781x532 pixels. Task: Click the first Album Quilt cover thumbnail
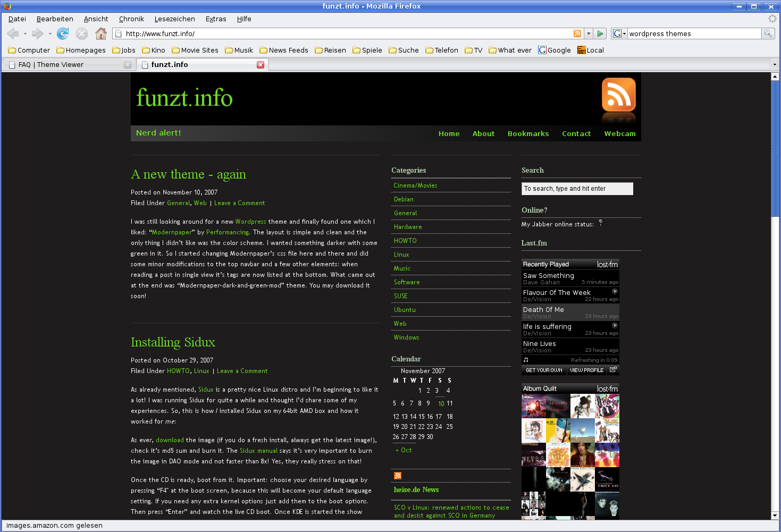tap(533, 406)
